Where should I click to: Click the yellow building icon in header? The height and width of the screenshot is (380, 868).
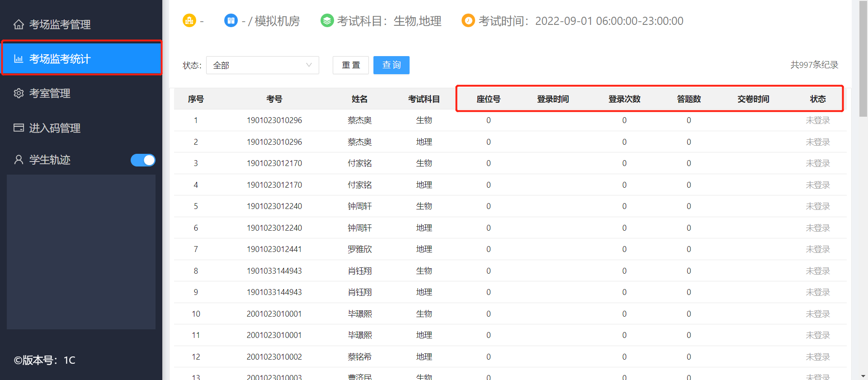pos(189,20)
